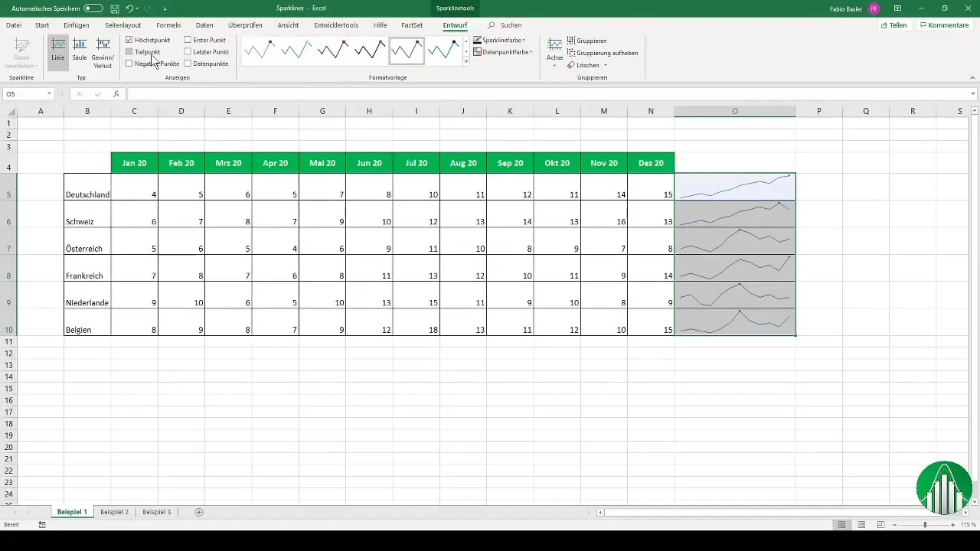This screenshot has width=980, height=551.
Task: Click the insert function fx icon
Action: (x=116, y=93)
